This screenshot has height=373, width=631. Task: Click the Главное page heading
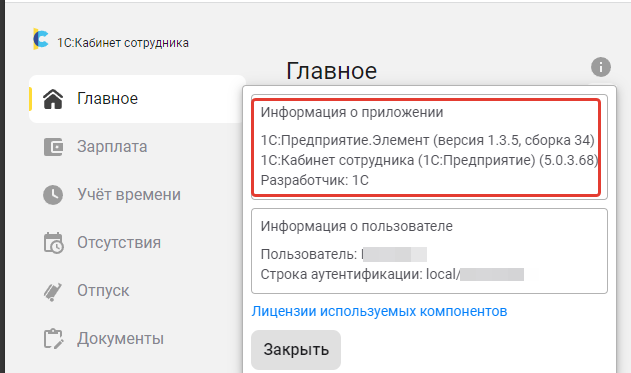(332, 71)
